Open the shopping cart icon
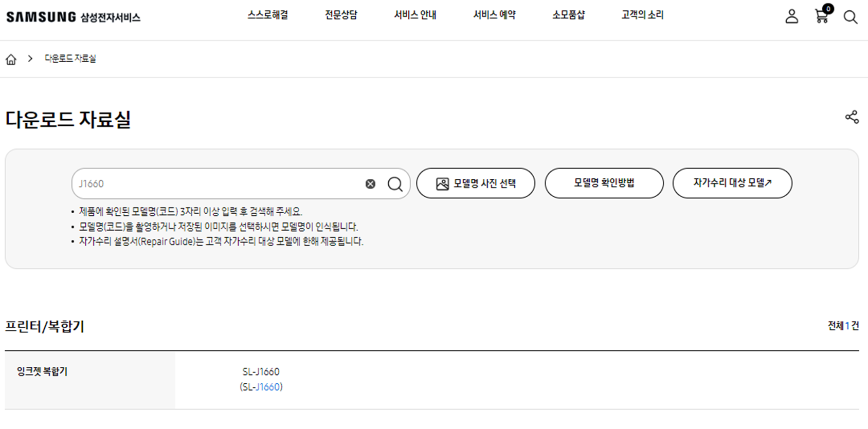 [821, 17]
